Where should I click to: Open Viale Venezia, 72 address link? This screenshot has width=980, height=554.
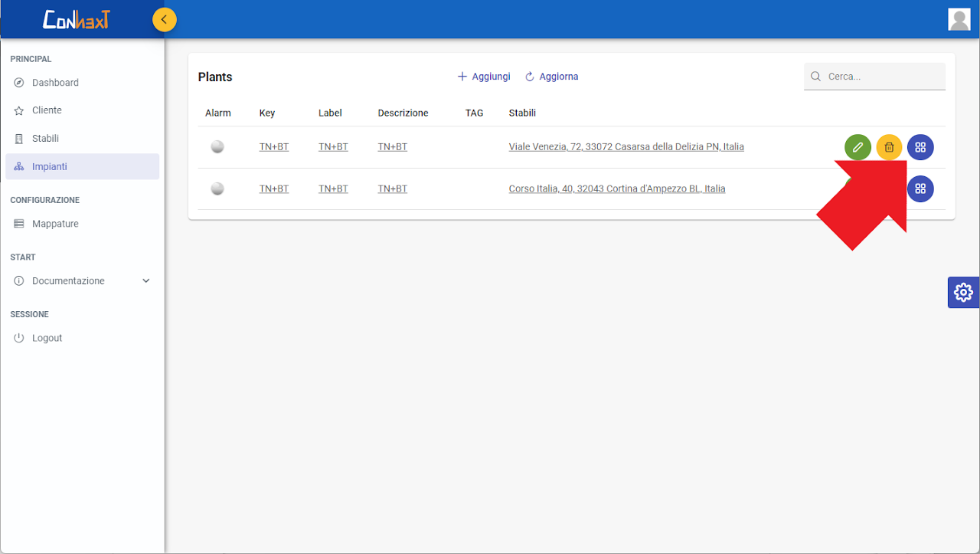(x=626, y=147)
